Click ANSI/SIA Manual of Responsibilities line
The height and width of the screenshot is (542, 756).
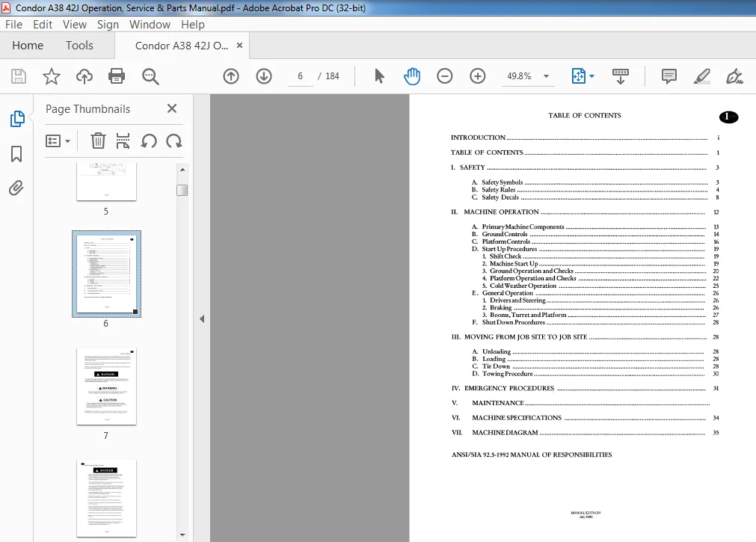(x=532, y=455)
